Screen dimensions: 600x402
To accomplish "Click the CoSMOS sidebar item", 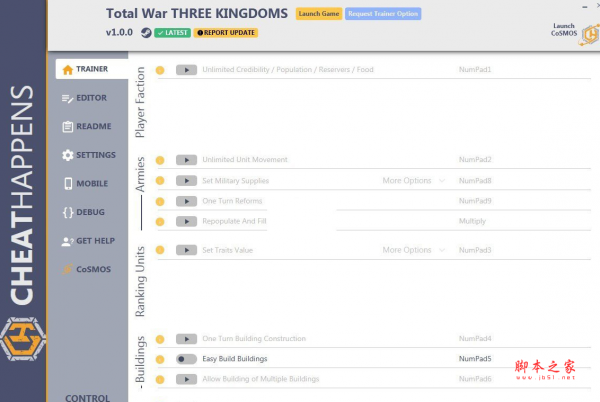I will point(86,269).
